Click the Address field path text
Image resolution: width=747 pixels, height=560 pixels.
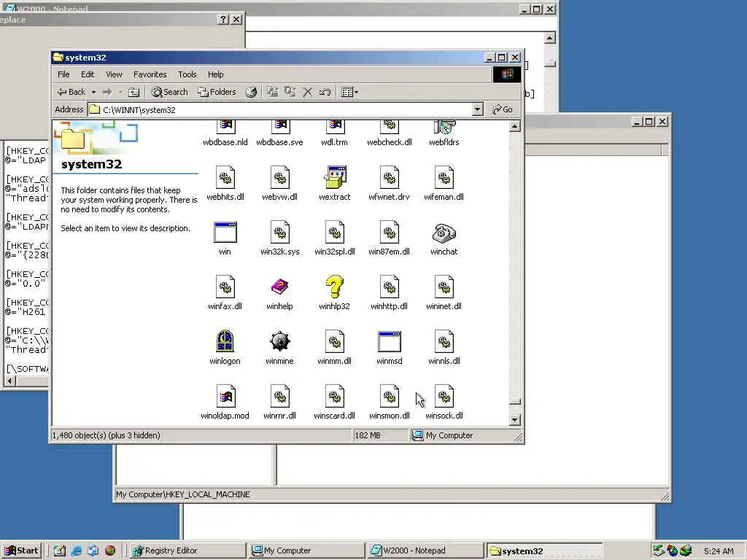coord(139,110)
